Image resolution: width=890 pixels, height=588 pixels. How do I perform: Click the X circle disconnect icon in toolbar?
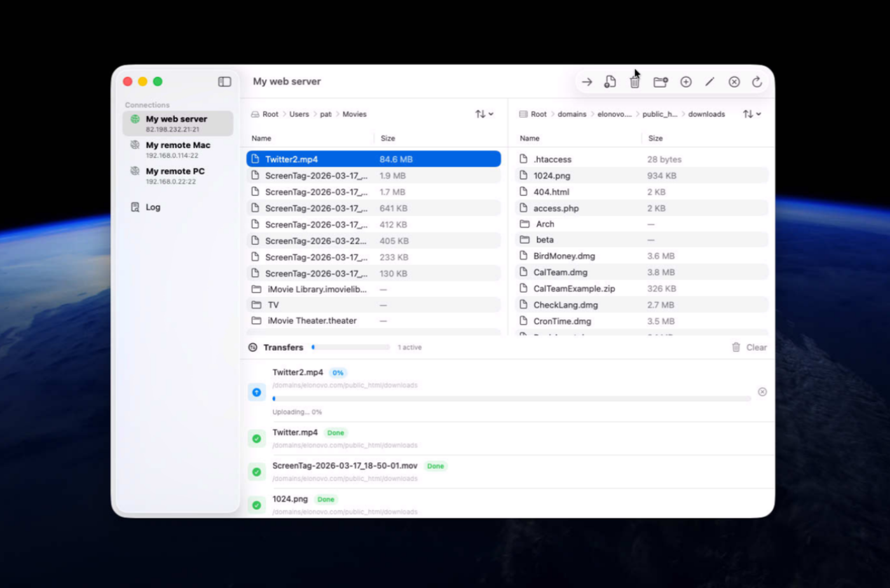tap(734, 82)
